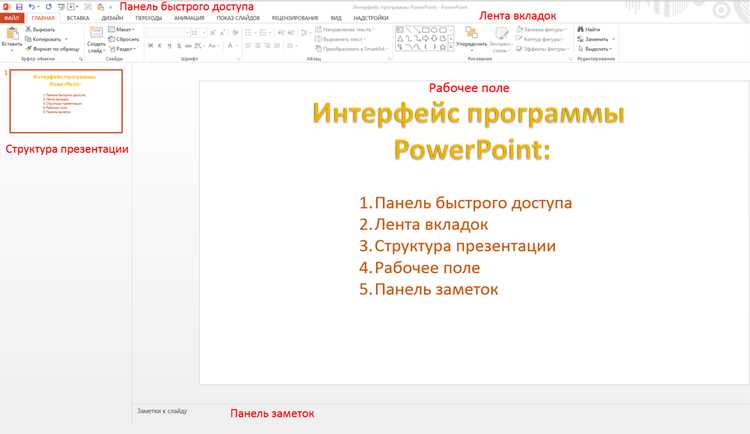750x434 pixels.
Task: Switch to the НАДСТРОЙКИ tab
Action: coord(371,18)
